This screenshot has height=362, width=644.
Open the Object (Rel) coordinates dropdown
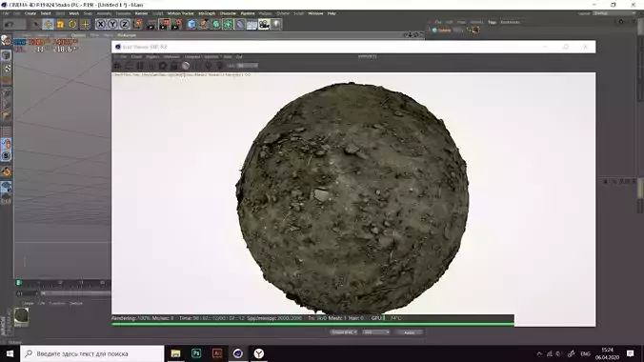tap(343, 332)
